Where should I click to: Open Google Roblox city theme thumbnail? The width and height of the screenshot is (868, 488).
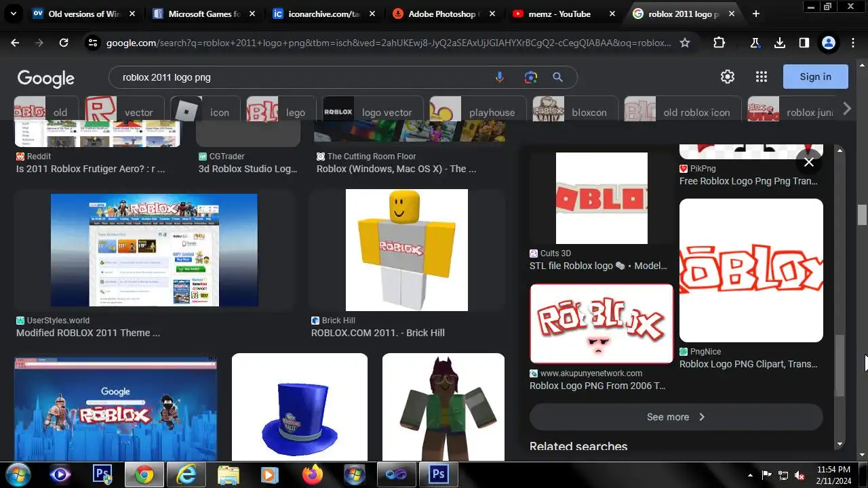[x=115, y=409]
